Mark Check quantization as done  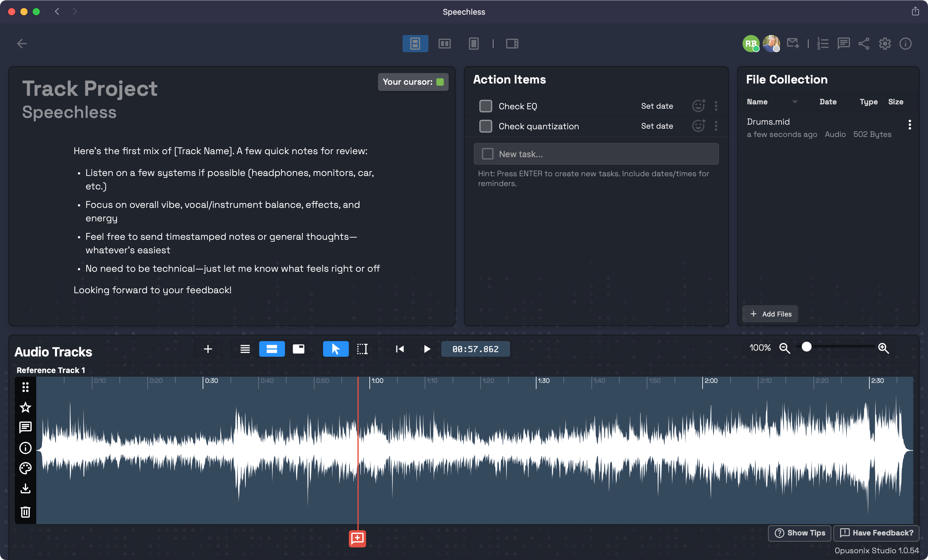pyautogui.click(x=485, y=126)
